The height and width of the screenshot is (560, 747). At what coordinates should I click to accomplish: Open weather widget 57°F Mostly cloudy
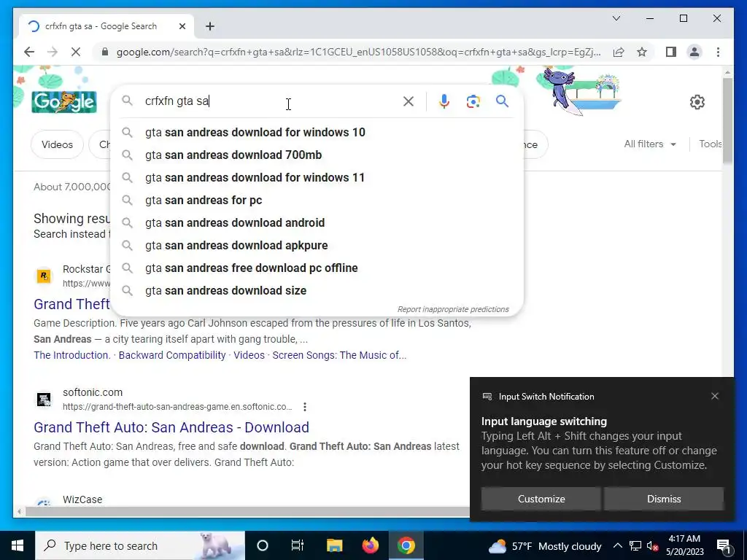click(544, 546)
